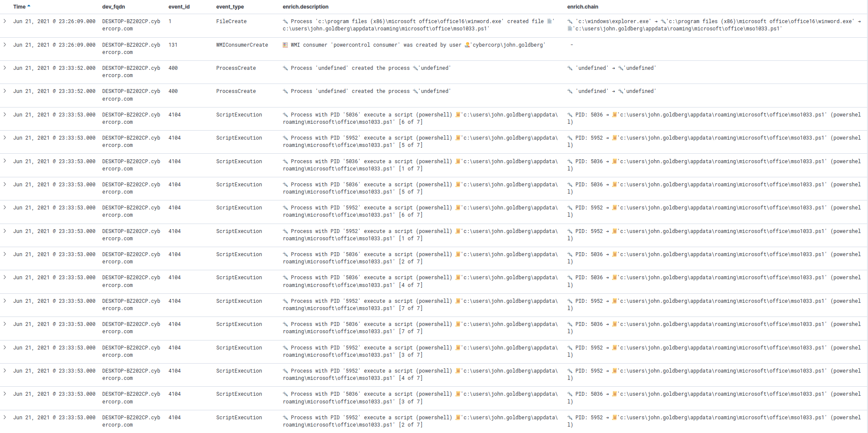Click the process icon in the PID 5952 [1 of 7] description

point(285,231)
